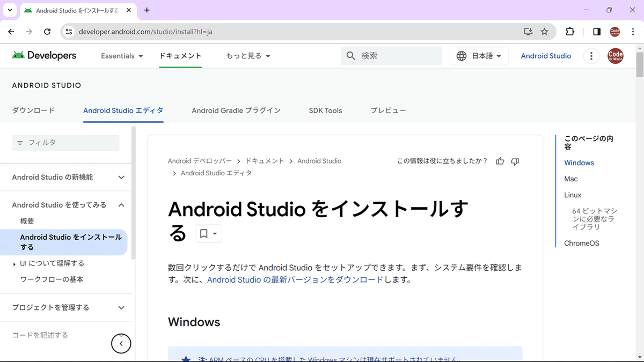Screen dimensions: 644x362
Task: Jump to Windows in page contents
Action: point(579,163)
